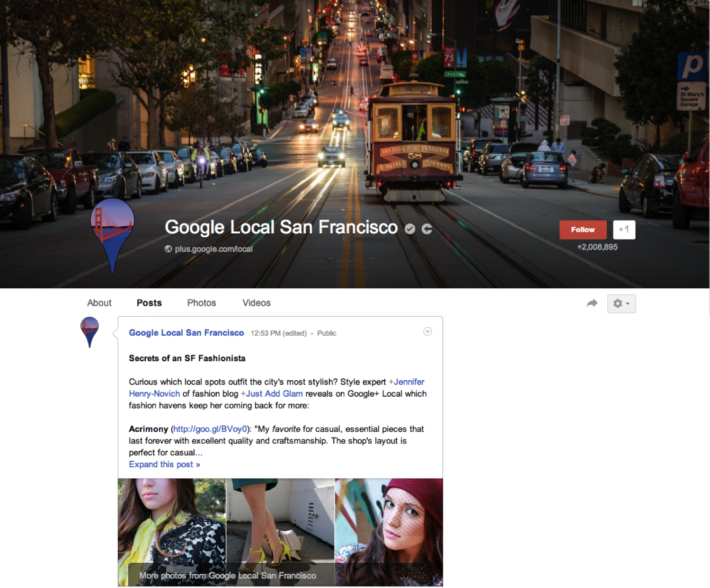Click the verified checkmark badge beside page title
This screenshot has height=588, width=710.
pyautogui.click(x=410, y=229)
